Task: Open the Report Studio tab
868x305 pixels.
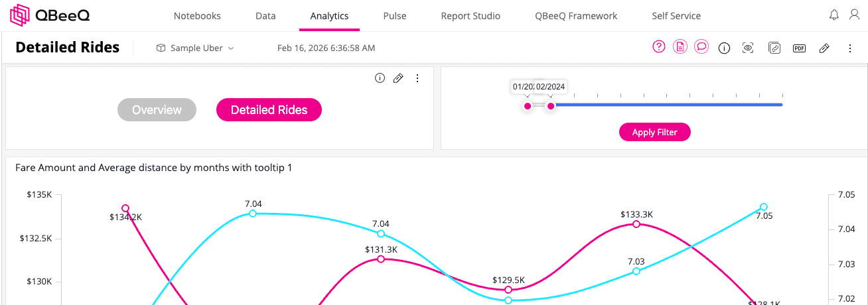Action: [x=470, y=16]
